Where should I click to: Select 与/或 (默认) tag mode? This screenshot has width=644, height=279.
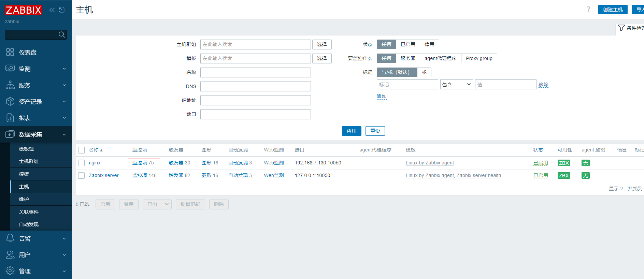pos(397,72)
